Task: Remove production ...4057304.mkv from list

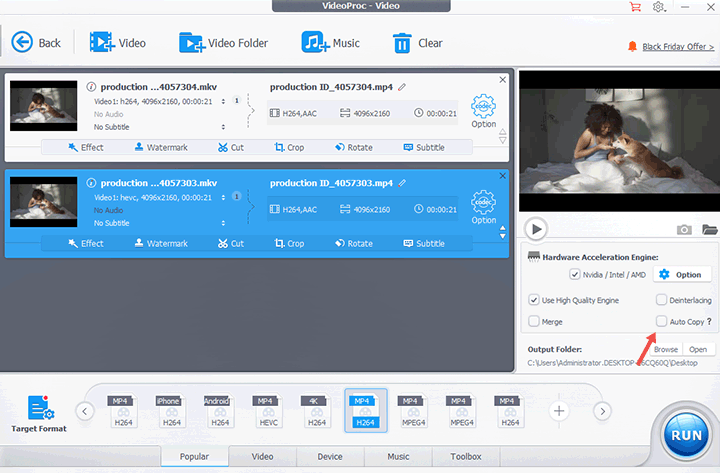Action: coord(503,79)
